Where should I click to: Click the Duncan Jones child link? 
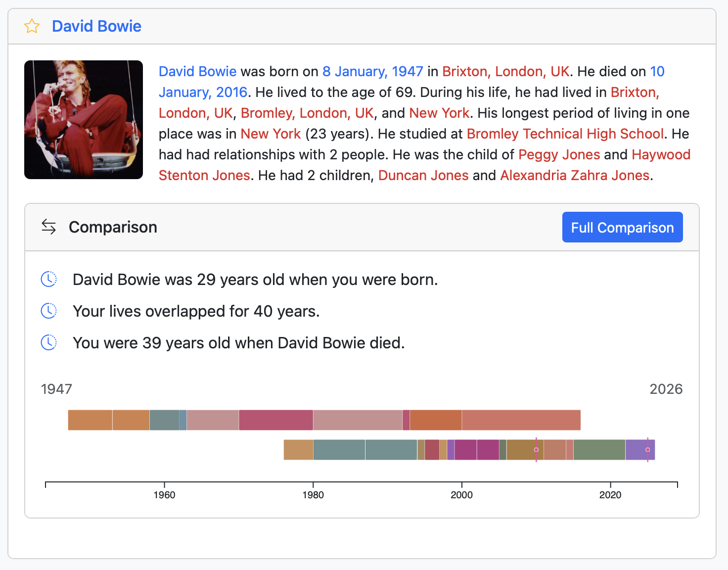[423, 175]
